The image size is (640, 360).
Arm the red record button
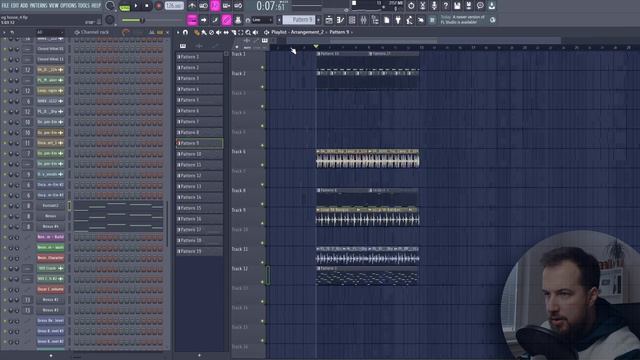158,6
